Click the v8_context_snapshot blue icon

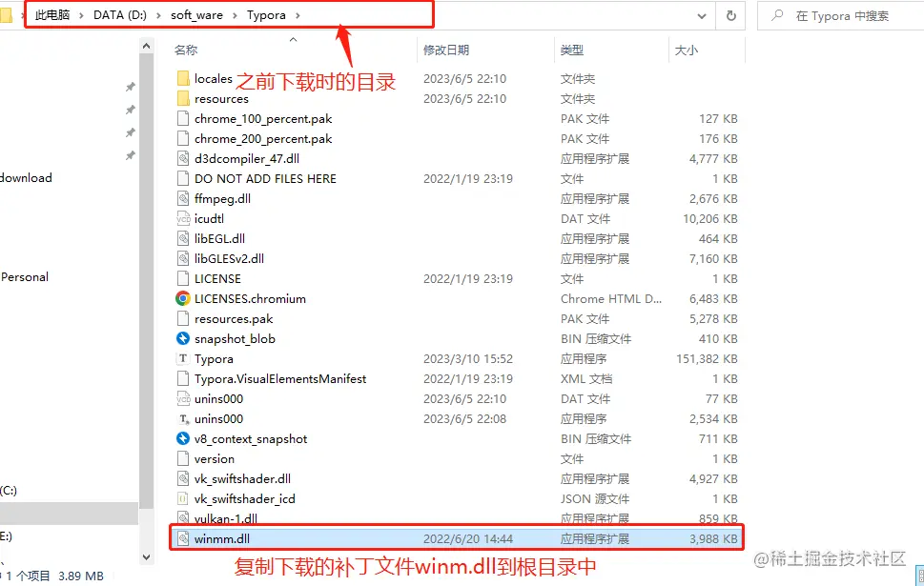[x=183, y=438]
